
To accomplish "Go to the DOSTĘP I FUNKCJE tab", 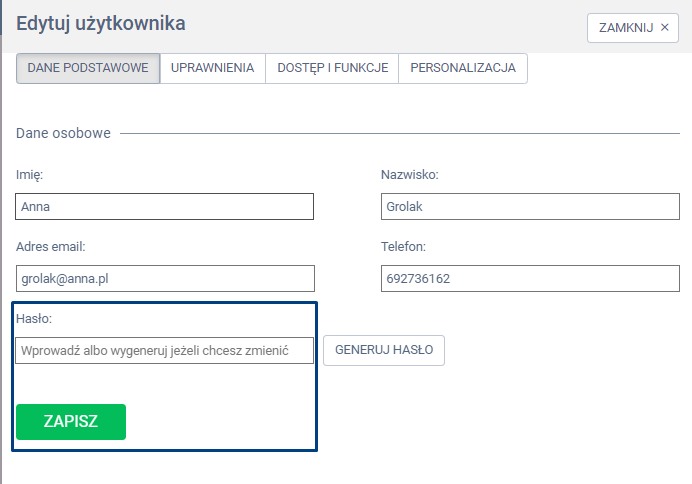I will point(331,68).
